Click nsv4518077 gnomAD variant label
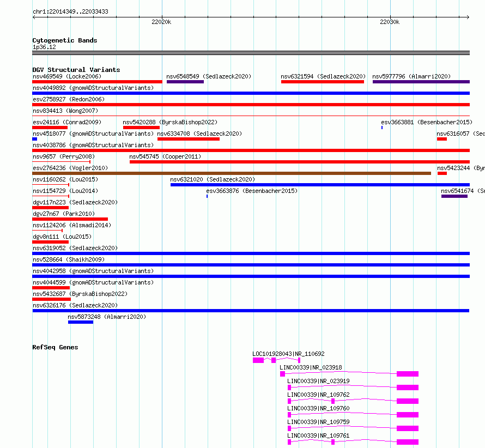This screenshot has height=448, width=485. click(93, 134)
